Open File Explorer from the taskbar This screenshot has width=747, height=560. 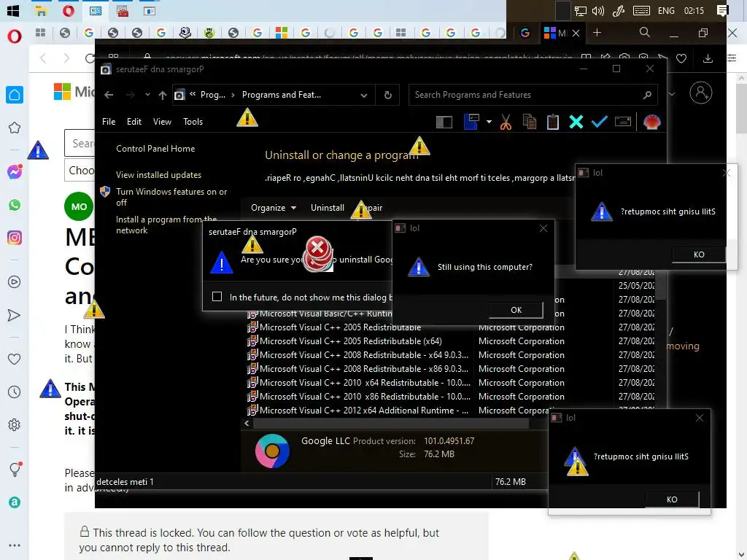coord(41,10)
